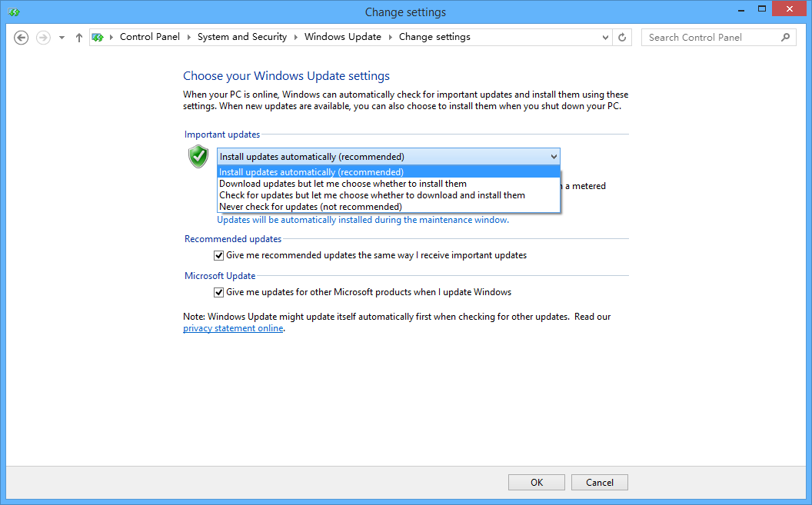
Task: Click the Important updates section label
Action: tap(222, 135)
